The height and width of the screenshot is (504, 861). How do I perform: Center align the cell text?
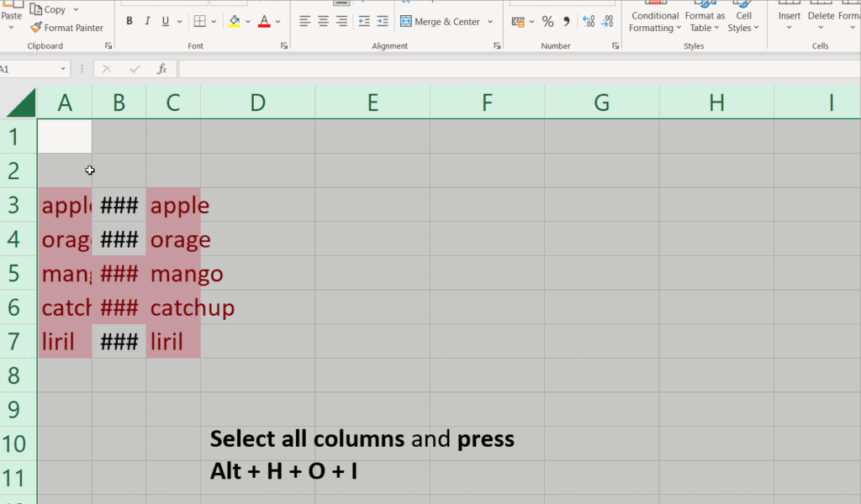tap(323, 21)
